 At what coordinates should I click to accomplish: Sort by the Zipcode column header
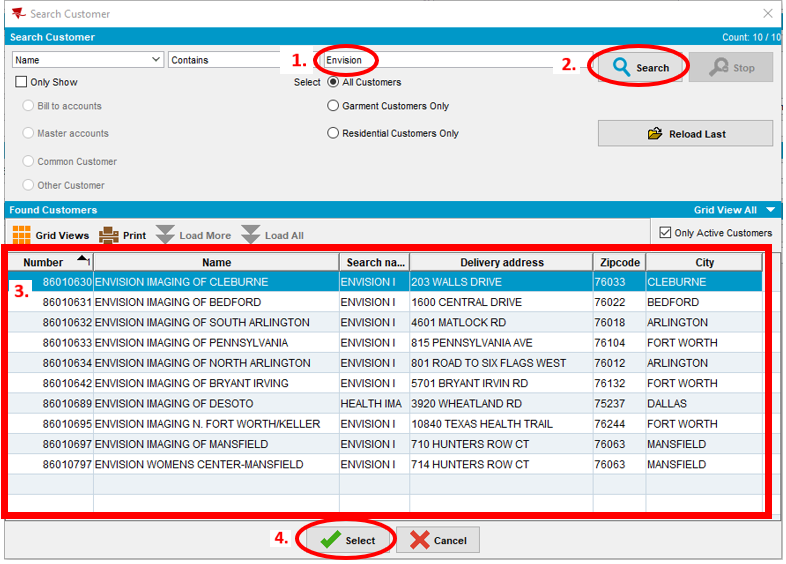(619, 262)
